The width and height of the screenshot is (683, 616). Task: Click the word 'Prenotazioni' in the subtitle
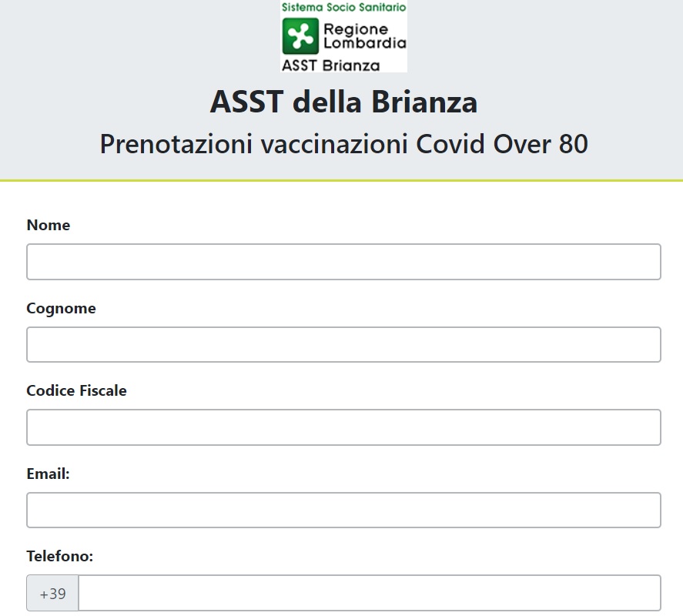point(176,144)
